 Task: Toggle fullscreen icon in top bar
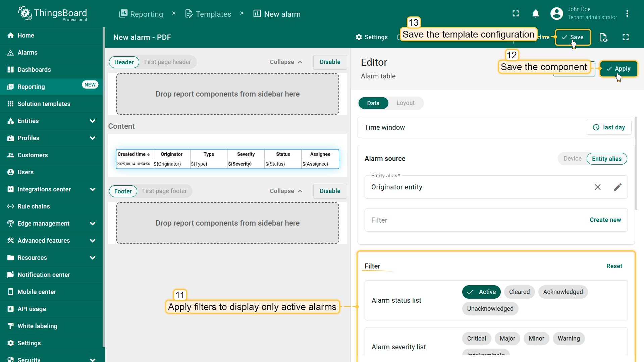516,14
